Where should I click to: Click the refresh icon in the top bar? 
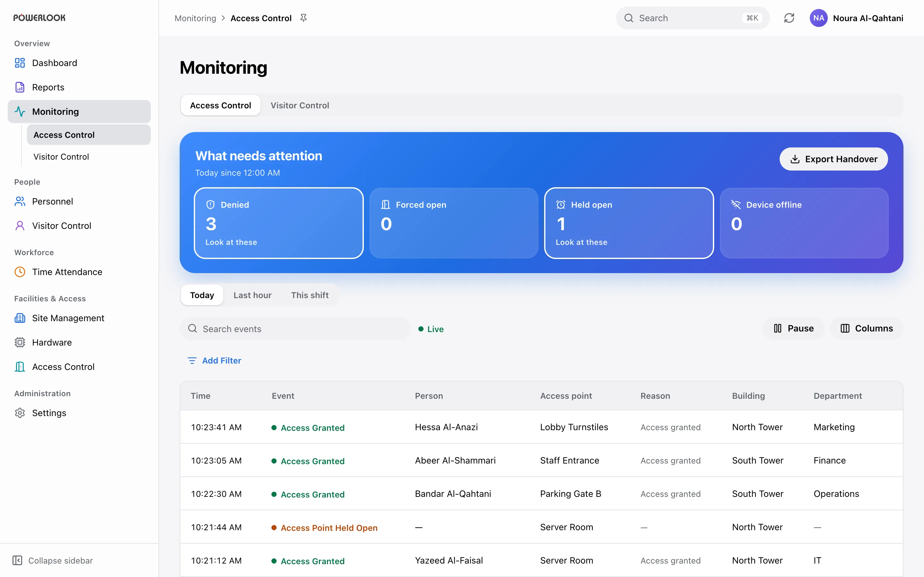789,18
